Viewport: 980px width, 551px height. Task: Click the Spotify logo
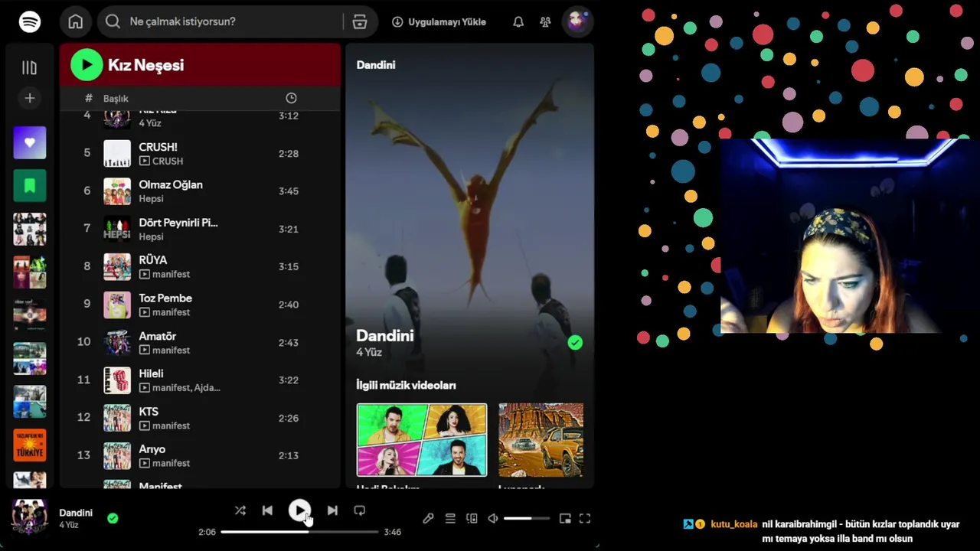point(30,21)
